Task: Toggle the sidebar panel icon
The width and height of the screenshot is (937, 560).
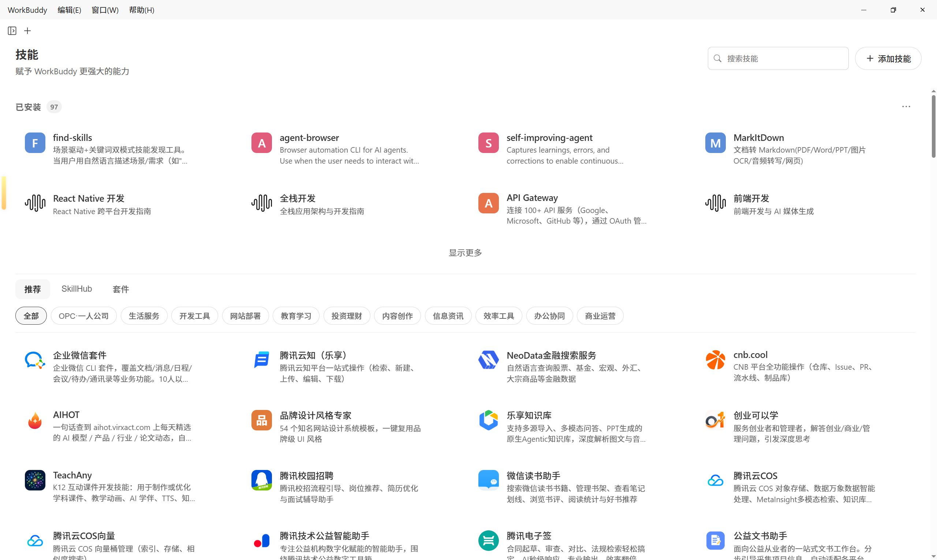Action: [12, 31]
